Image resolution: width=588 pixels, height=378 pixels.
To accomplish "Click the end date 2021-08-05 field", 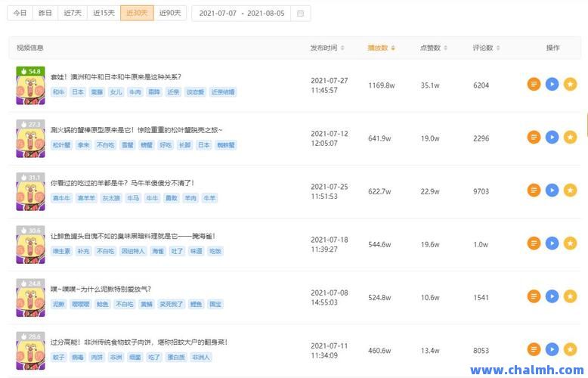I will (x=266, y=14).
